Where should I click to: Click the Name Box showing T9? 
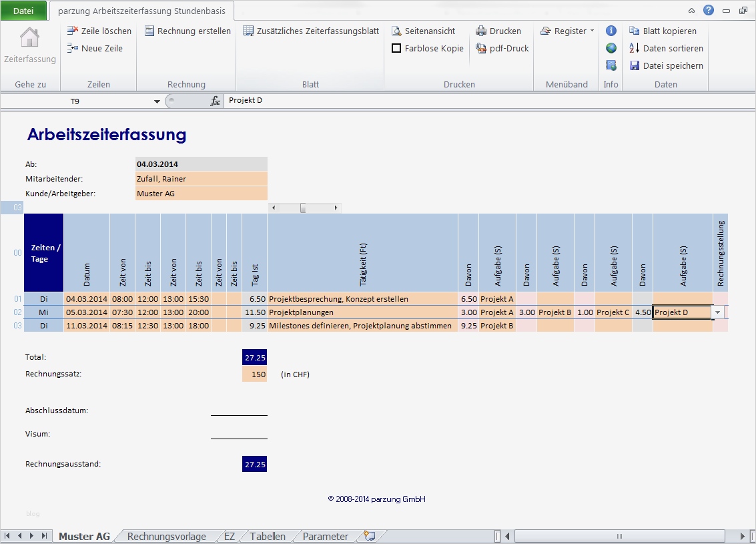click(x=75, y=101)
